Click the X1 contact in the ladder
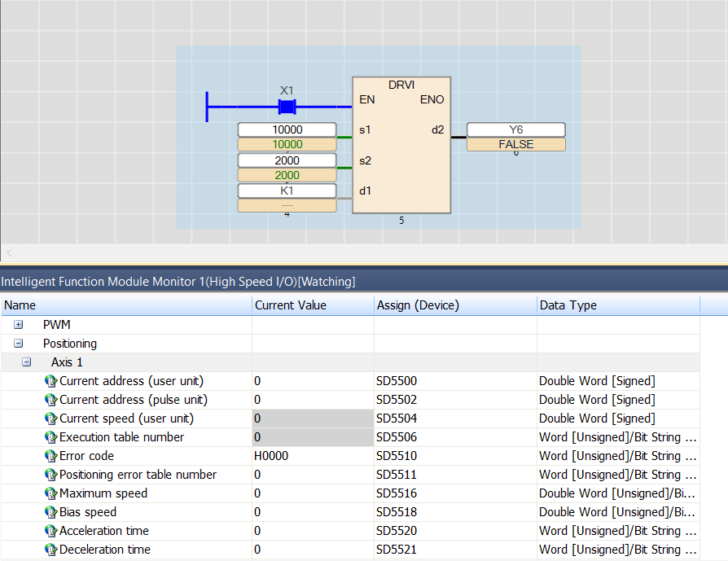 (287, 107)
